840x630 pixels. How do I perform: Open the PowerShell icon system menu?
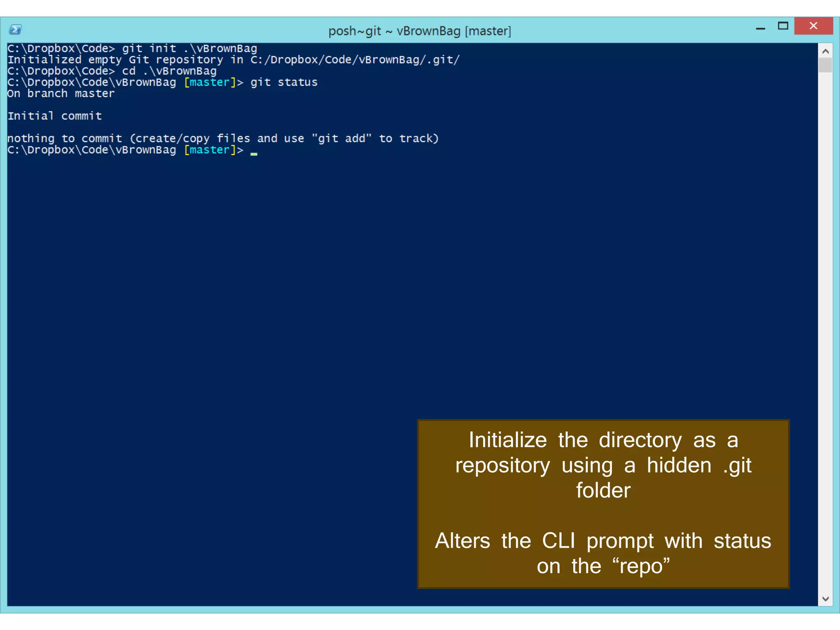15,30
